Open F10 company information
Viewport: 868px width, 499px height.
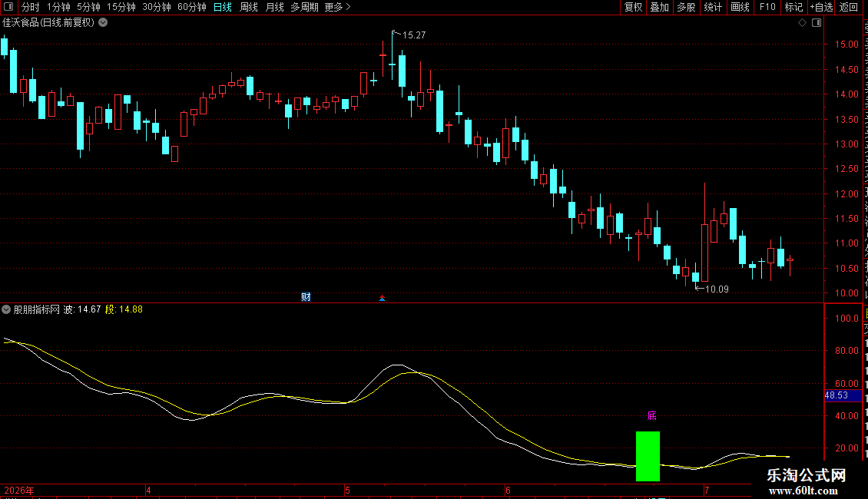pos(767,7)
